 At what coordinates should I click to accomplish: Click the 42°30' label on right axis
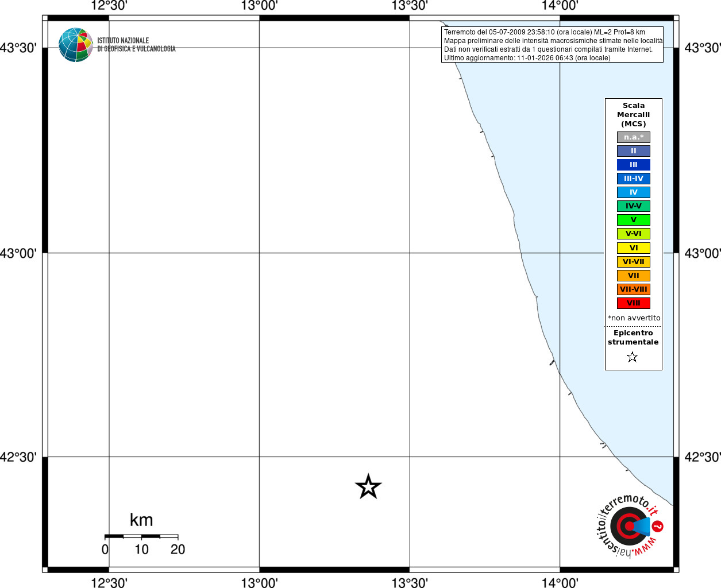[703, 457]
